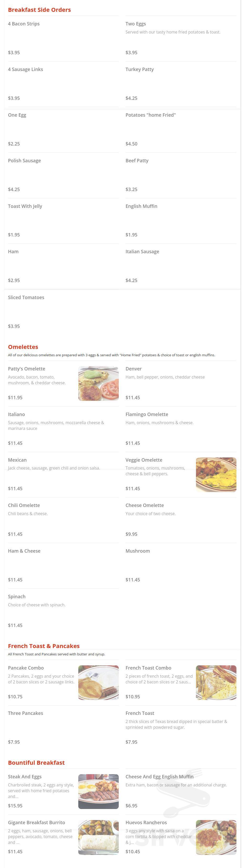This screenshot has height=868, width=243.
Task: Choose the Cheese Omelette item
Action: click(144, 505)
